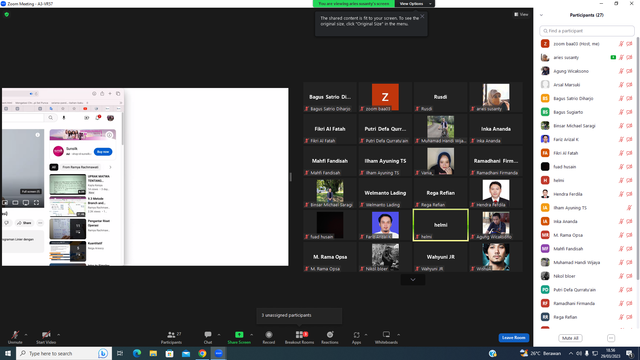The height and width of the screenshot is (360, 640).
Task: Select helmi's highlighted video tile
Action: (440, 225)
